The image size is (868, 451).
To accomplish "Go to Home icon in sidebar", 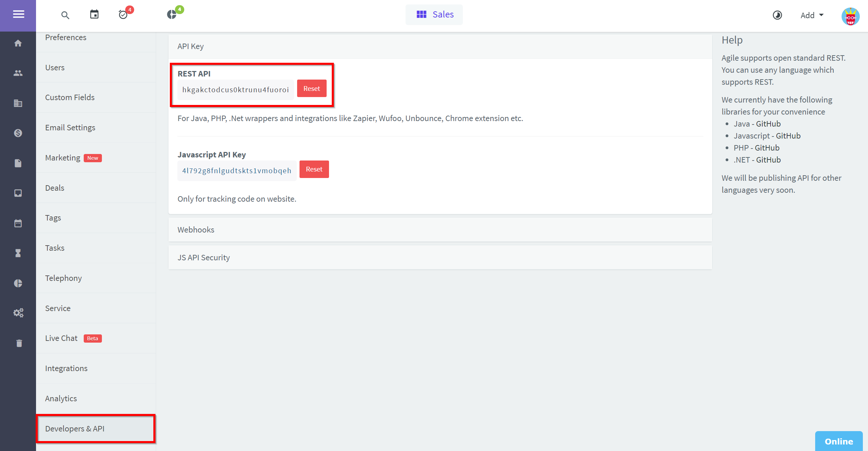I will point(18,43).
